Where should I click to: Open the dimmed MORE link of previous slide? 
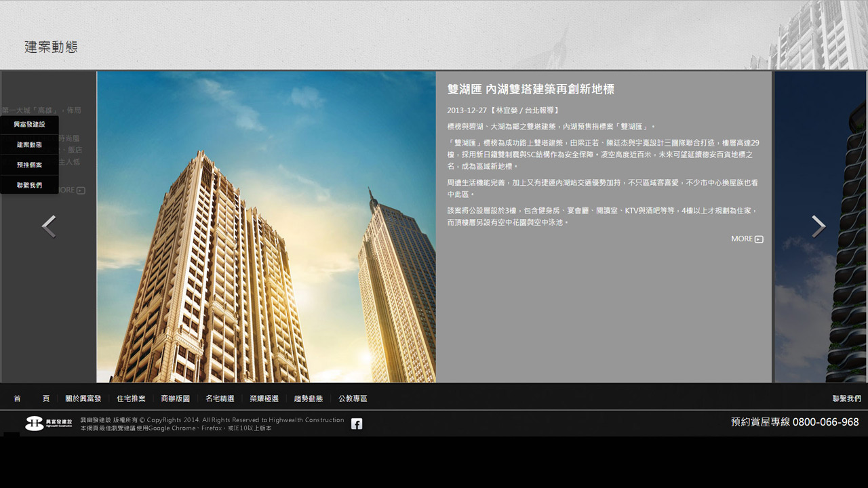coord(71,190)
